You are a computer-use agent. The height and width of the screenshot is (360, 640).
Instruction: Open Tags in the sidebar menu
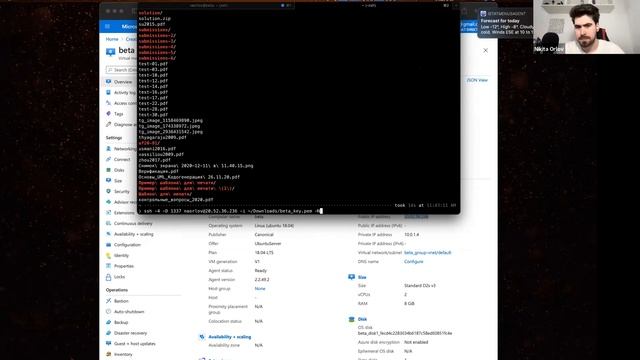[x=118, y=114]
